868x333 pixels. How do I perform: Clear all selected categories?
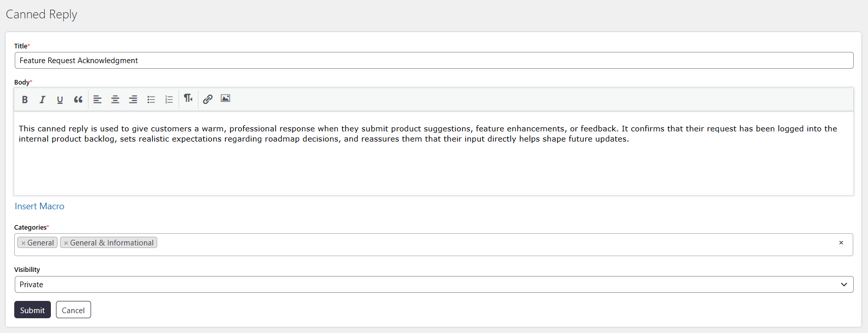click(841, 243)
